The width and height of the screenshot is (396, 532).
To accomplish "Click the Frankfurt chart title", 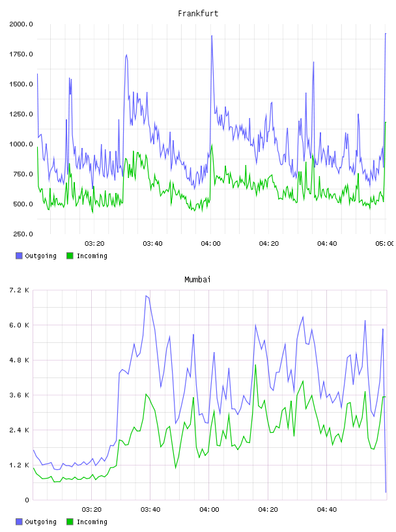I will [198, 14].
